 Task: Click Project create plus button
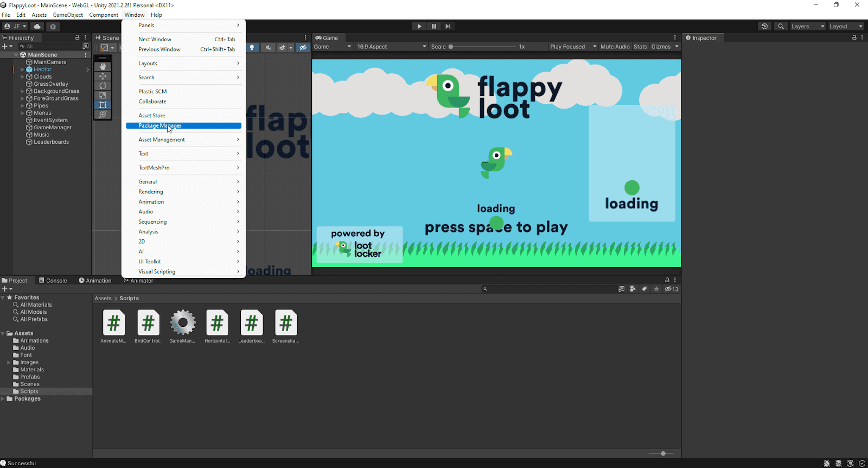pos(7,289)
